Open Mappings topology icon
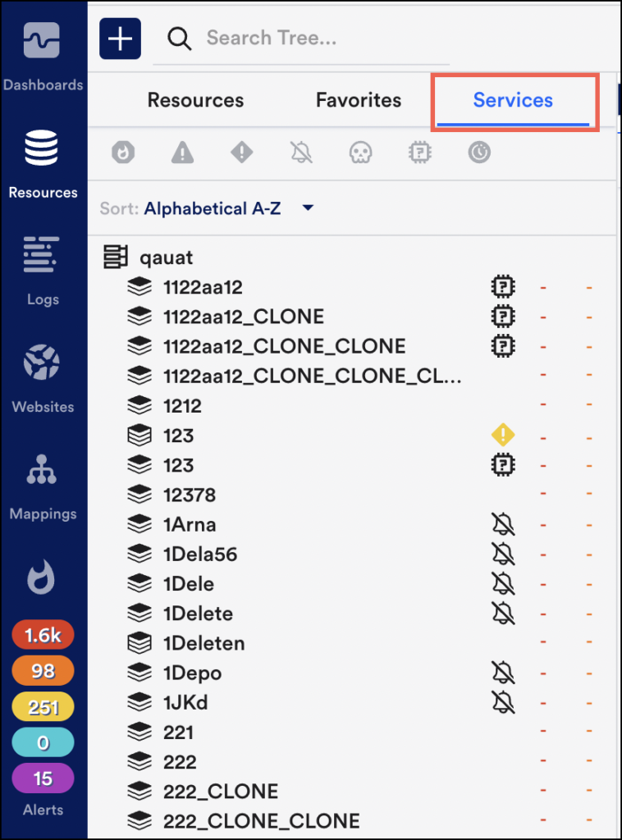Screen dimensions: 622x840 (42, 469)
